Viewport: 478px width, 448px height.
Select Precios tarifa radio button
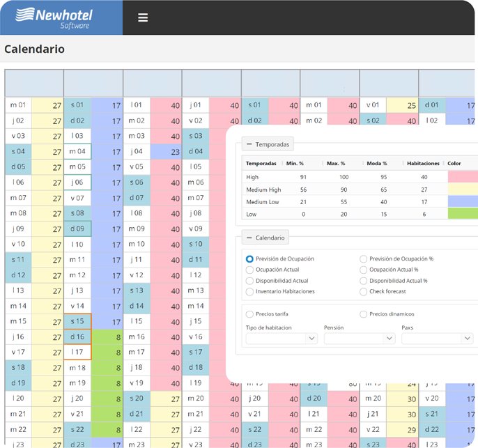(x=249, y=314)
